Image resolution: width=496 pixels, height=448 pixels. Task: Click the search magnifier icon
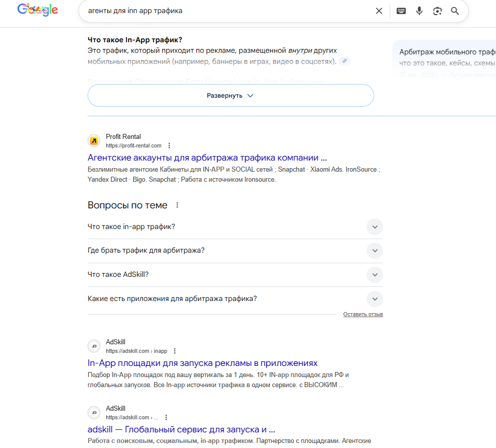point(455,10)
